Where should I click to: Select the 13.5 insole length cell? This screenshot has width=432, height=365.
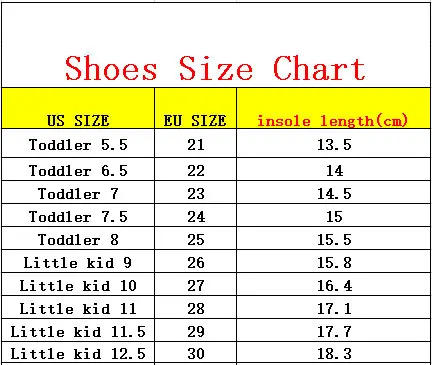[x=334, y=145]
